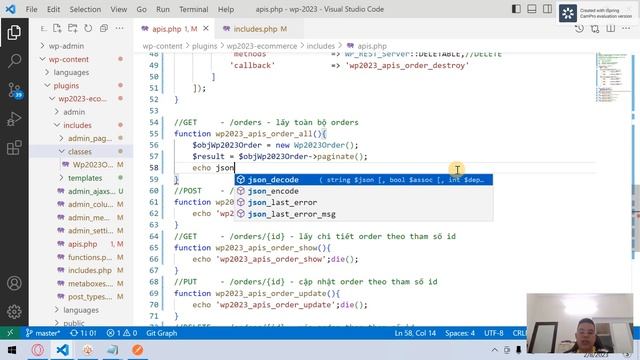Open metaboxes... file in explorer

click(x=90, y=283)
